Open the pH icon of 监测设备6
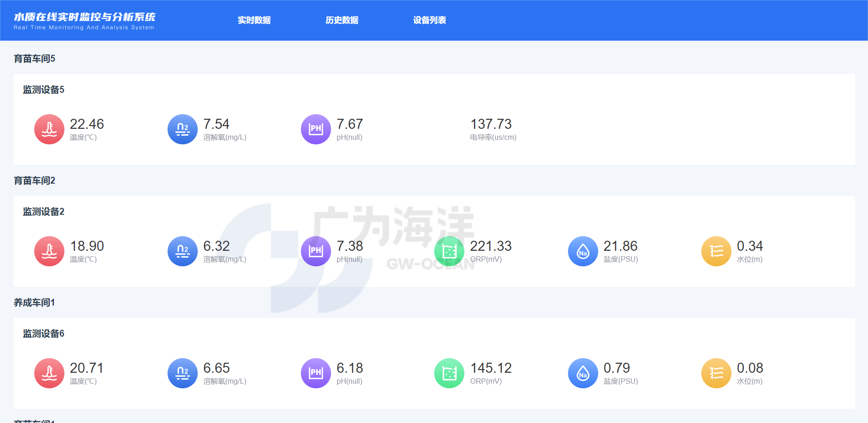 pyautogui.click(x=316, y=373)
